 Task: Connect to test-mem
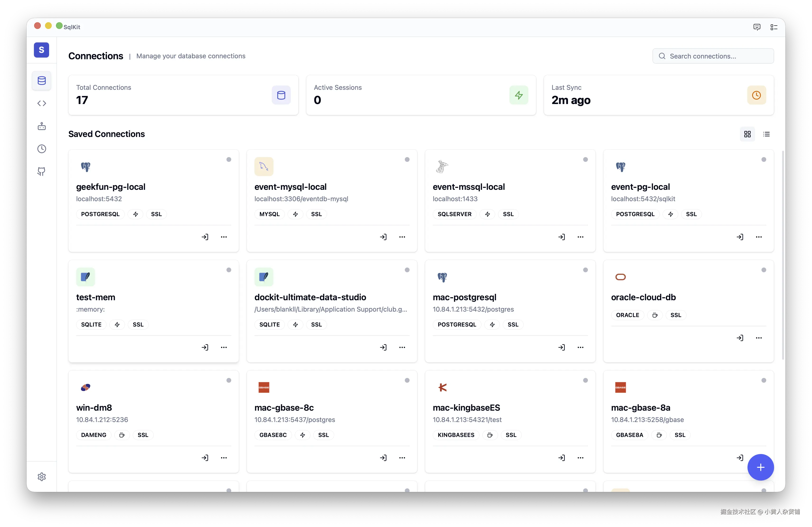tap(205, 347)
